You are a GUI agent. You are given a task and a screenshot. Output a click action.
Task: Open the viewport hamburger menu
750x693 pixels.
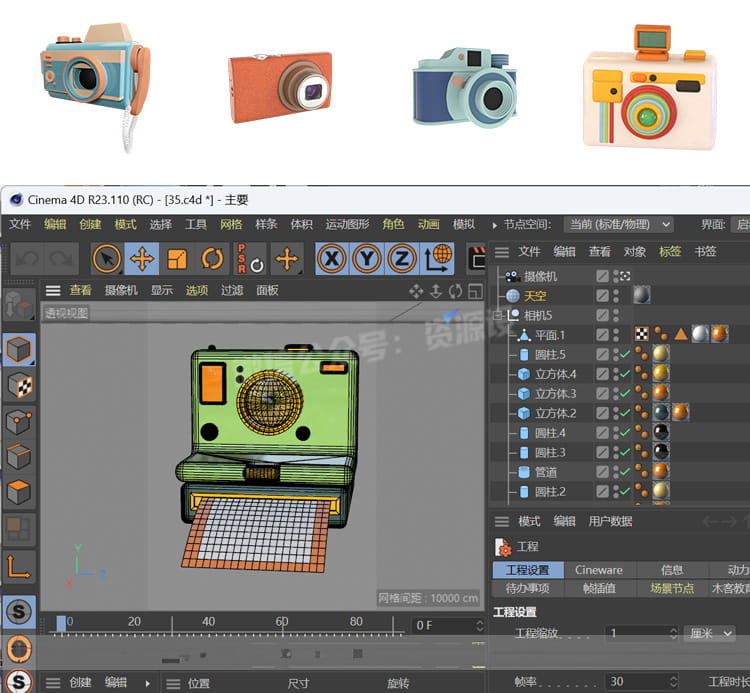(x=53, y=290)
